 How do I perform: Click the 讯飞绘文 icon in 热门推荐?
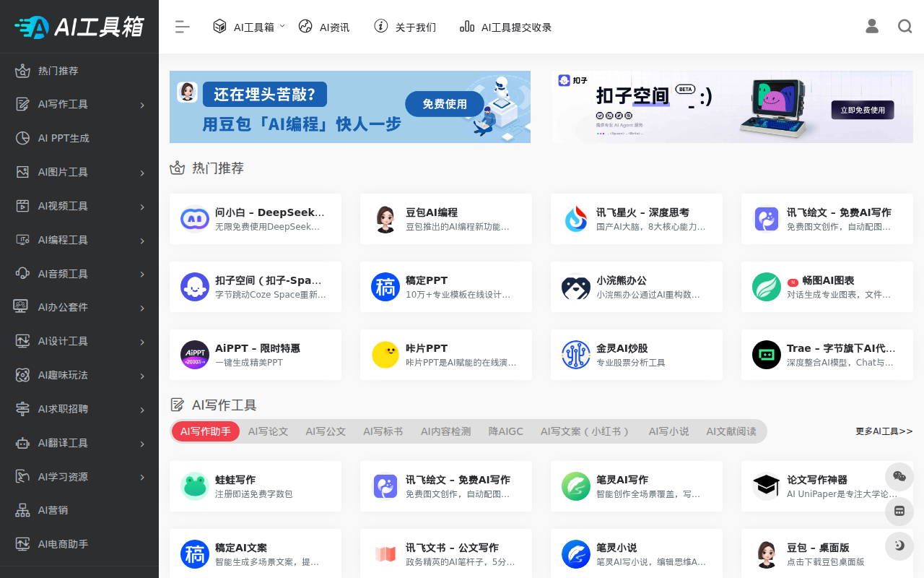(x=767, y=219)
